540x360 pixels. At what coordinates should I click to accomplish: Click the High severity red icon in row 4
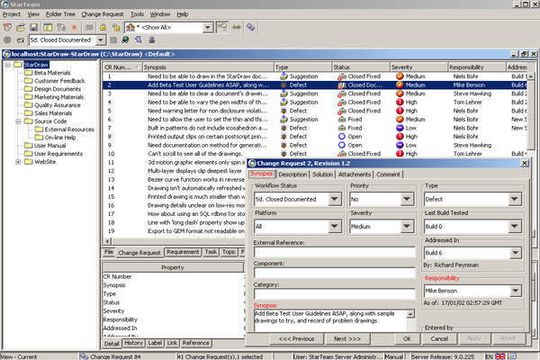click(400, 102)
